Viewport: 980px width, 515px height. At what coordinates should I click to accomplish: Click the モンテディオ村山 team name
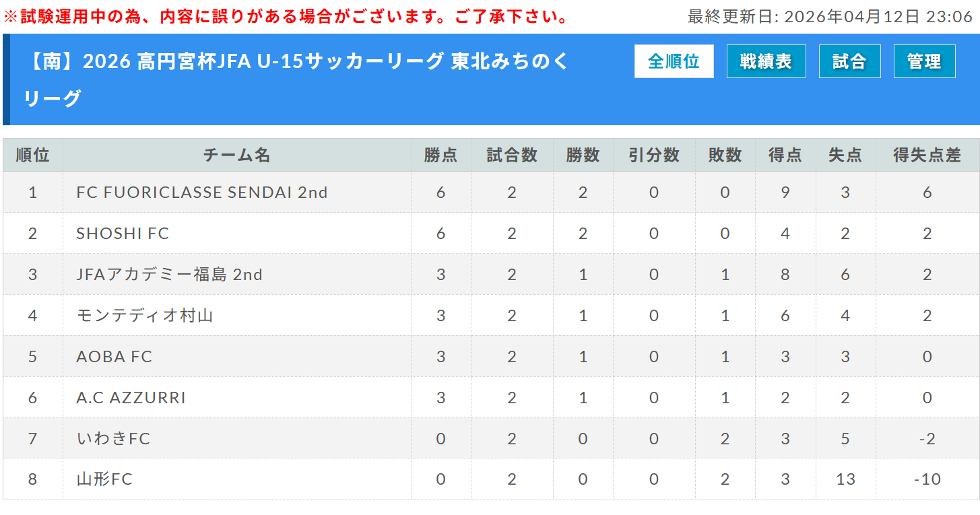point(145,316)
